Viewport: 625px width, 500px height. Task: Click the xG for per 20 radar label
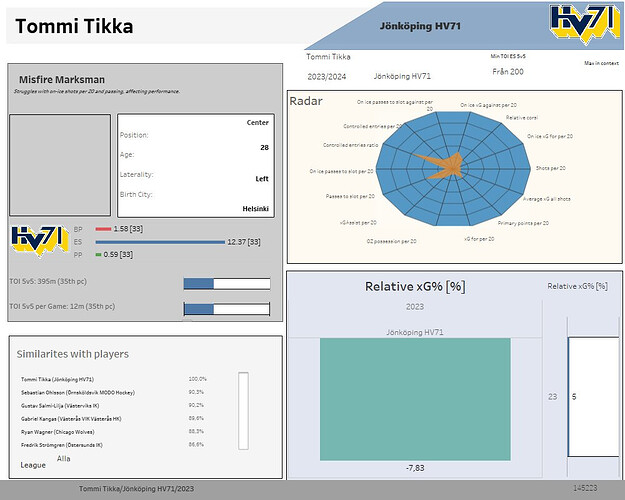pos(479,239)
